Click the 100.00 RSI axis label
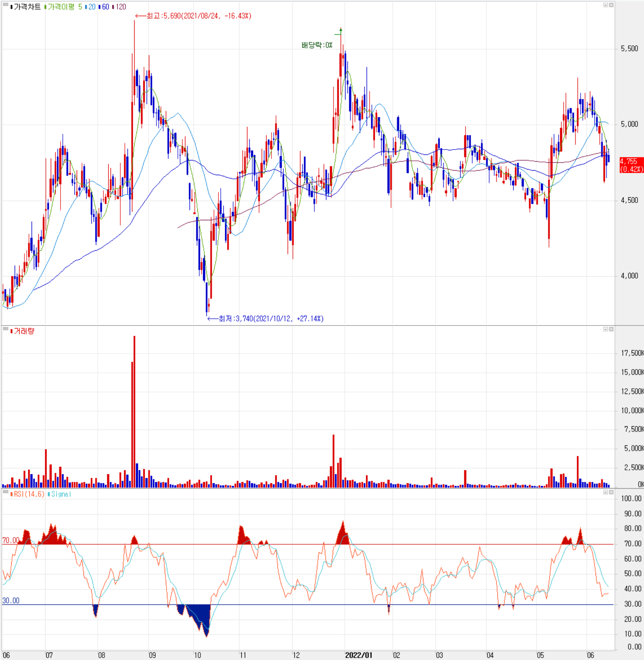The width and height of the screenshot is (644, 660). 631,498
